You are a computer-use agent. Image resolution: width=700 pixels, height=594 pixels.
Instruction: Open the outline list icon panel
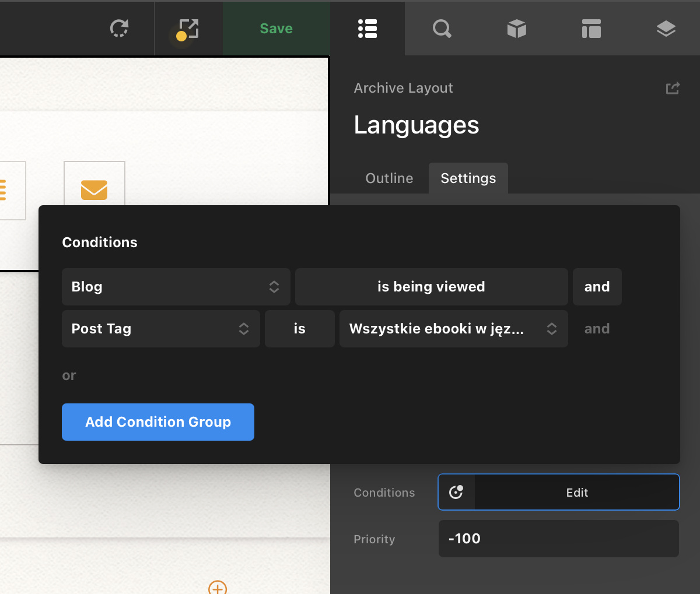click(367, 29)
